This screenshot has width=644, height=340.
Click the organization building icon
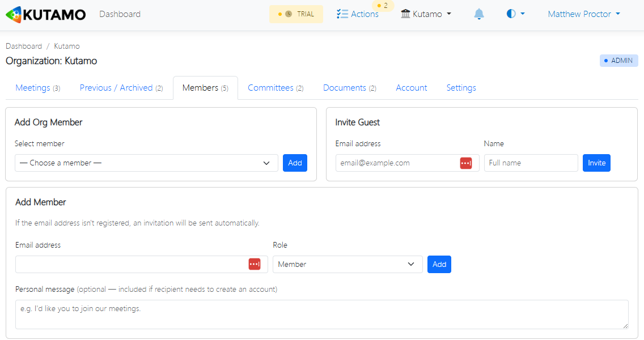click(x=405, y=14)
